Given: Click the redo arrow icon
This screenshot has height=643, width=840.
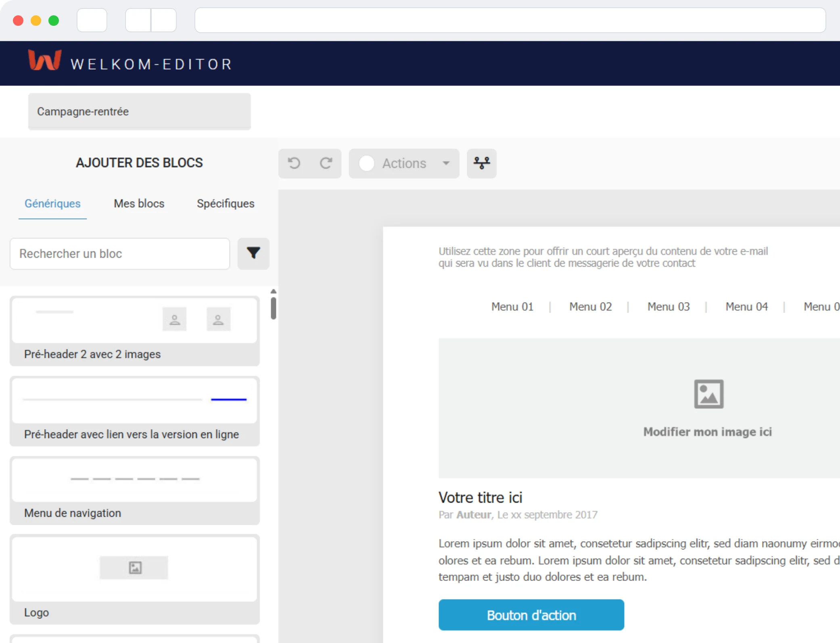Looking at the screenshot, I should [x=326, y=163].
